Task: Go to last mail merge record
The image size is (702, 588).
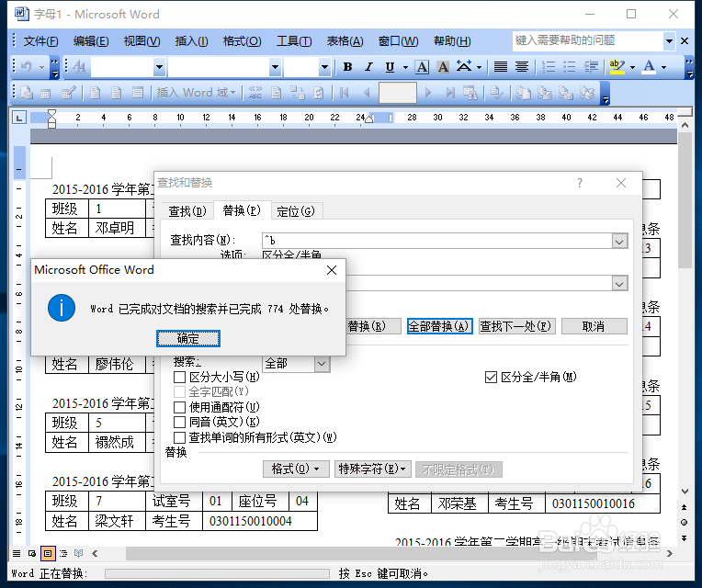Action: tap(450, 93)
